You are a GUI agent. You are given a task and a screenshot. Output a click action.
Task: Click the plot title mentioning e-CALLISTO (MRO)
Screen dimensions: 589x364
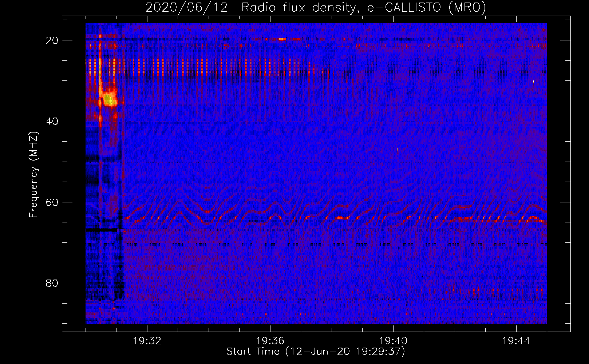coord(316,7)
